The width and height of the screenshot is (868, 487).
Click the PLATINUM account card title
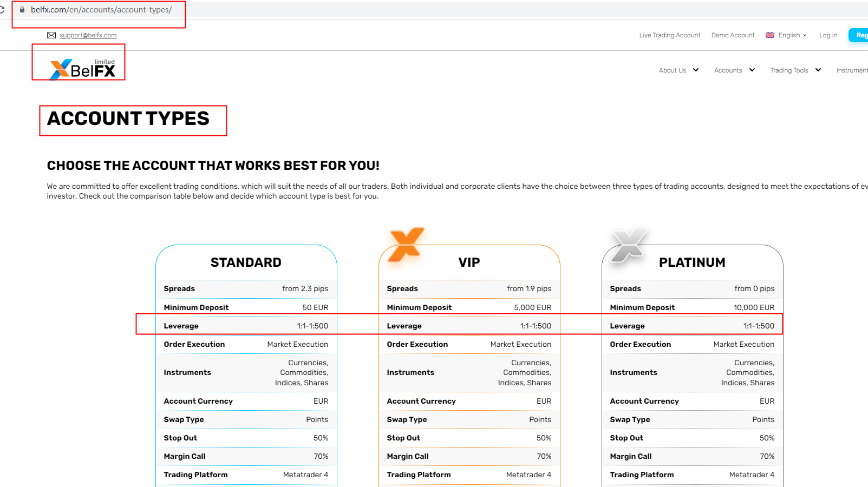click(692, 262)
